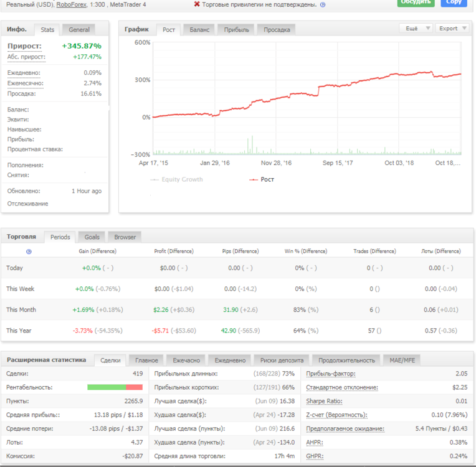
Task: Click the Рентабельность green-red bar
Action: pyautogui.click(x=115, y=387)
